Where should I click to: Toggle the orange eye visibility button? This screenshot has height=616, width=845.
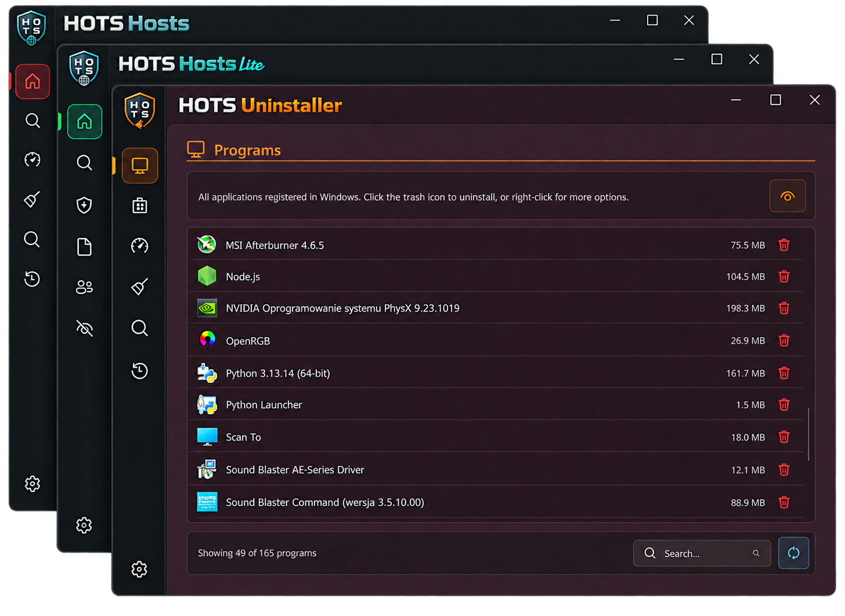pyautogui.click(x=787, y=196)
